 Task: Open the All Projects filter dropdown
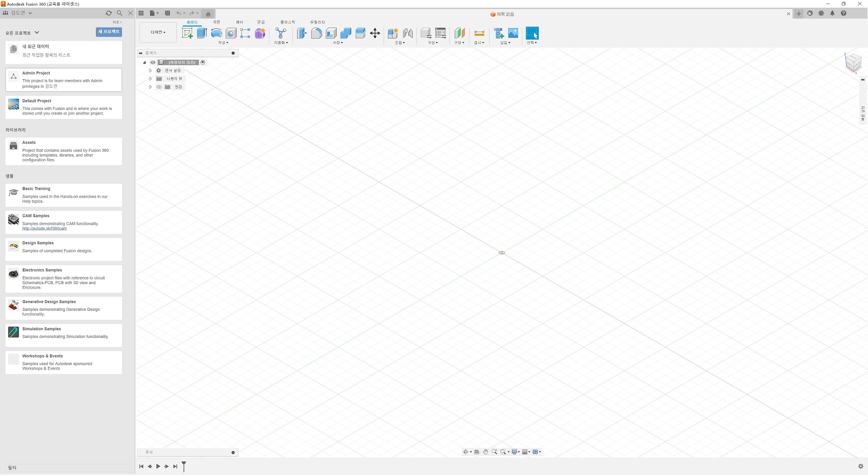[23, 33]
